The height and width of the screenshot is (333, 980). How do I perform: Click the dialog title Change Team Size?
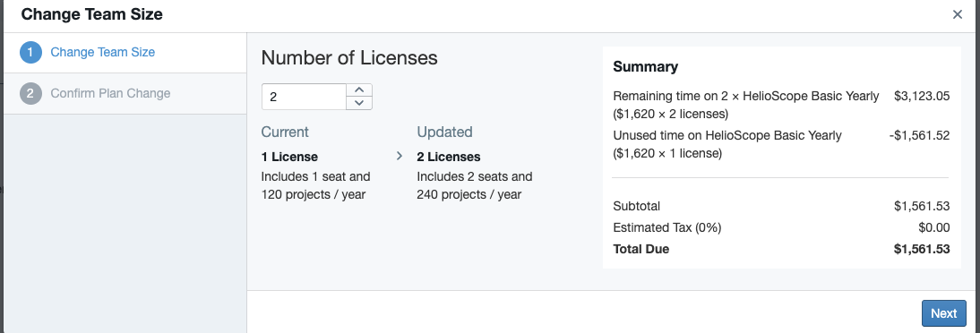point(92,14)
